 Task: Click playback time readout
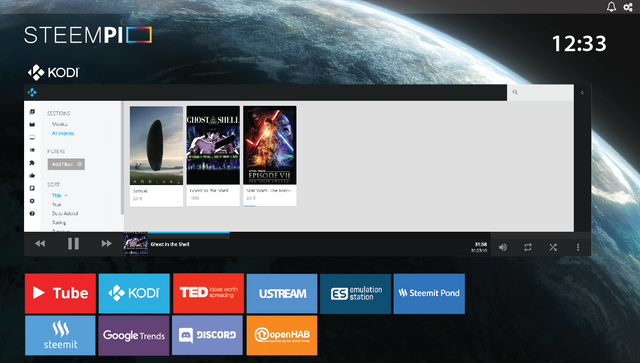[480, 247]
